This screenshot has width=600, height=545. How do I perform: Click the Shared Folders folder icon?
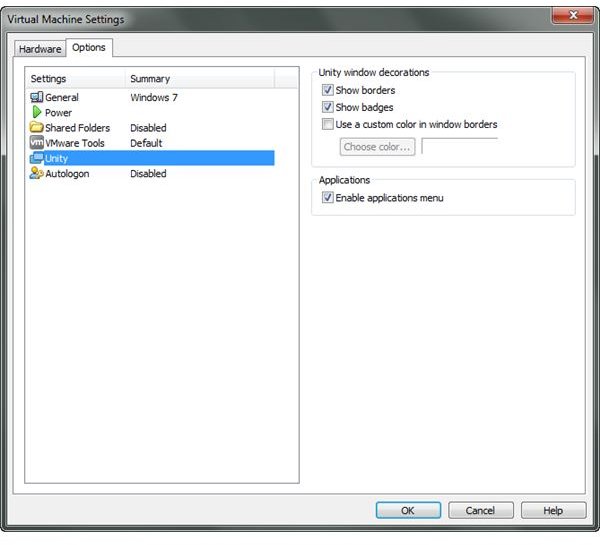pos(36,127)
